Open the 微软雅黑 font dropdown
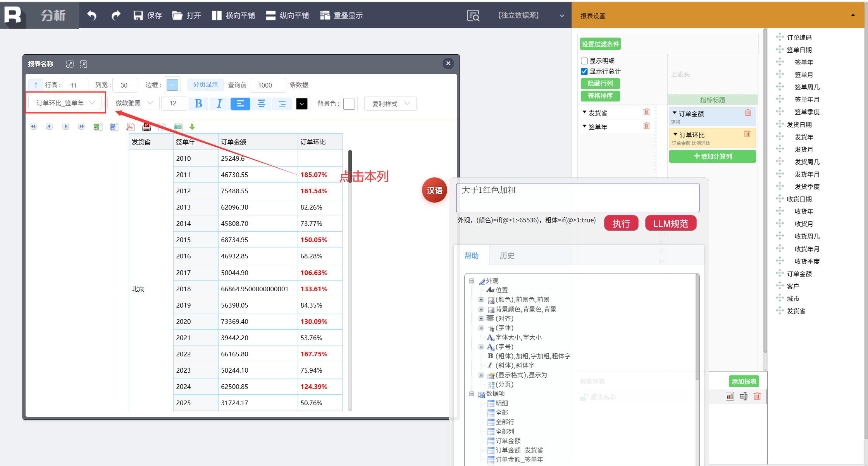This screenshot has height=466, width=868. point(134,103)
